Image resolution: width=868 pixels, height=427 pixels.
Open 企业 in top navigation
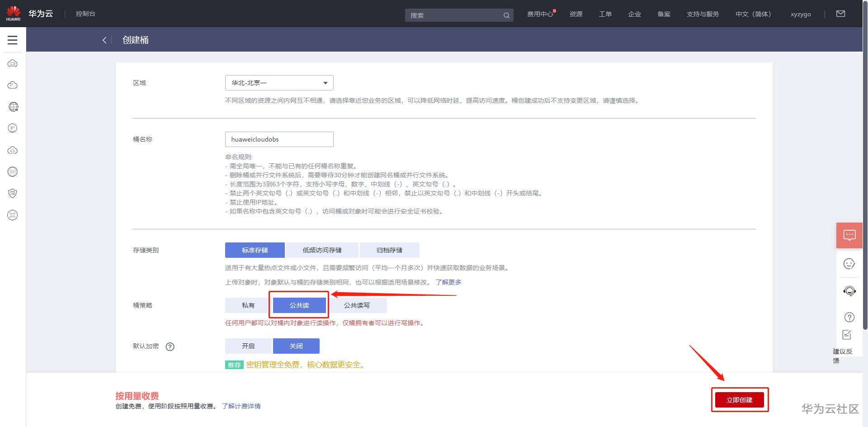(635, 14)
